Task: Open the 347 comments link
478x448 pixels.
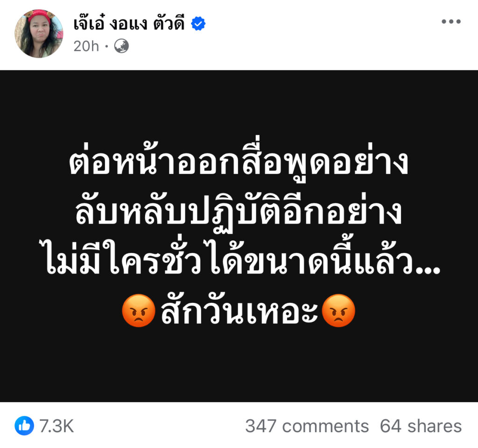Action: 307,426
